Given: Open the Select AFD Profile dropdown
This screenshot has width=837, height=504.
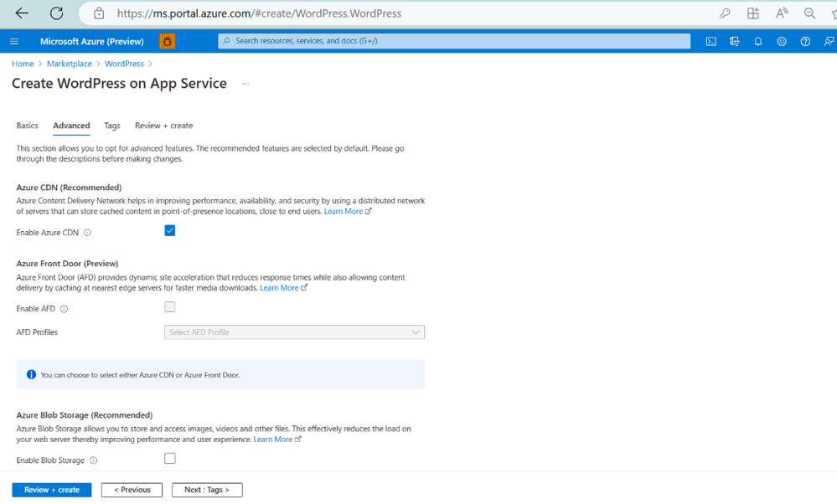Looking at the screenshot, I should click(x=294, y=332).
